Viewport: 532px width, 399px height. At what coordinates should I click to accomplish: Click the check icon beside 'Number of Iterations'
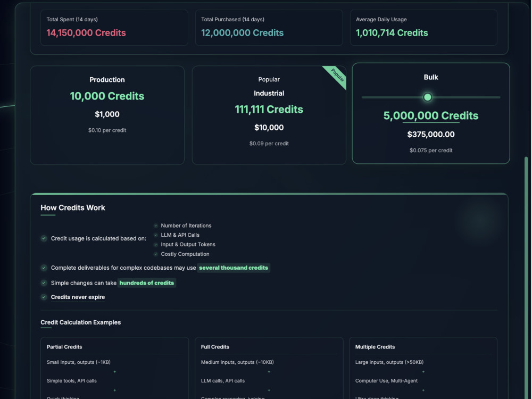pos(156,226)
